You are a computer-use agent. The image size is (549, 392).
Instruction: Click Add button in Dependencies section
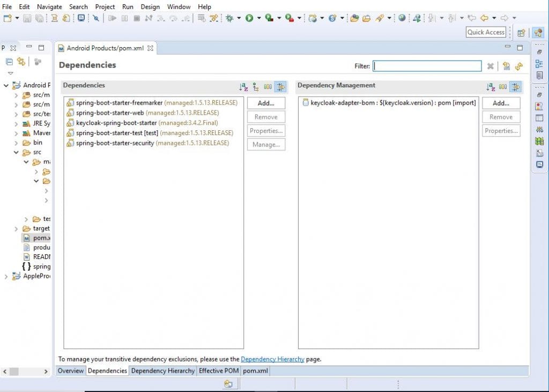[x=266, y=103]
